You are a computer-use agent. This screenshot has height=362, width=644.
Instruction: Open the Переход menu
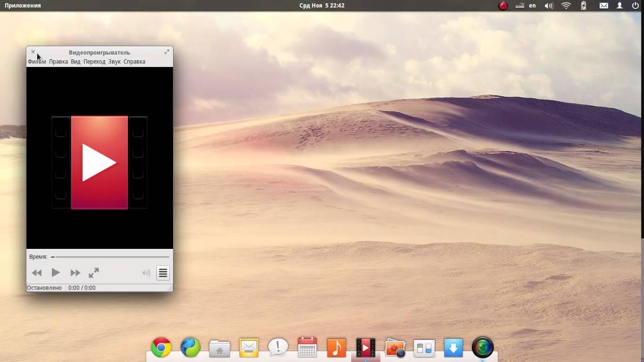click(x=94, y=62)
